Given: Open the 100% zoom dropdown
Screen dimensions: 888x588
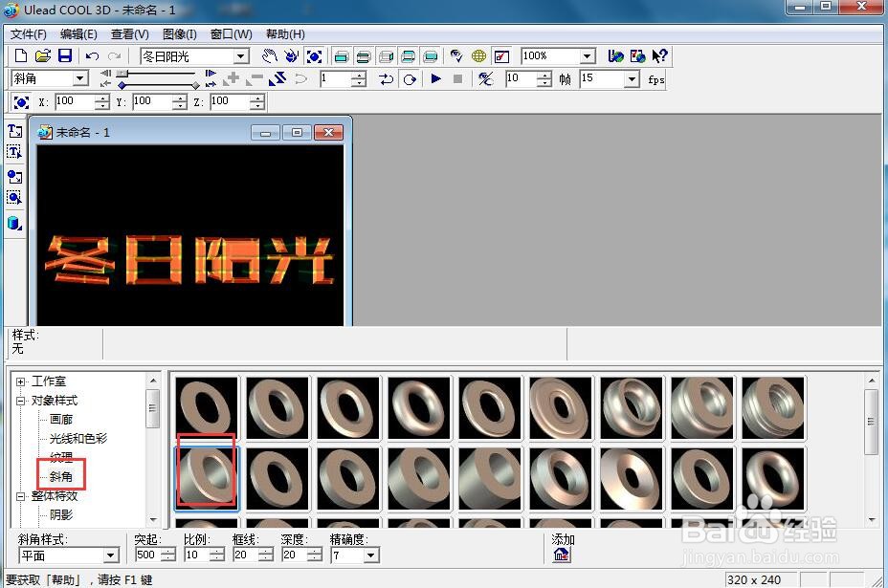Looking at the screenshot, I should coord(588,56).
